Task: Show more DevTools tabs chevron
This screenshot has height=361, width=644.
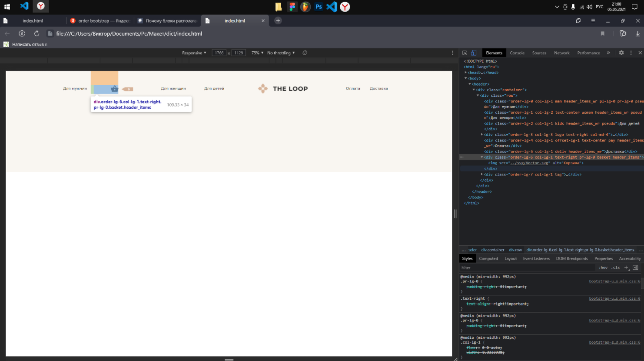Action: click(x=608, y=53)
